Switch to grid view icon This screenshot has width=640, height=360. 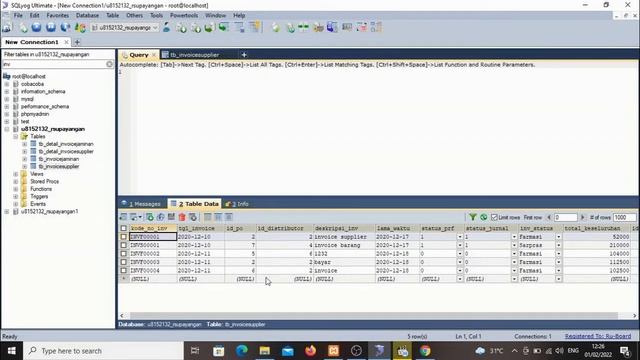[x=208, y=217]
